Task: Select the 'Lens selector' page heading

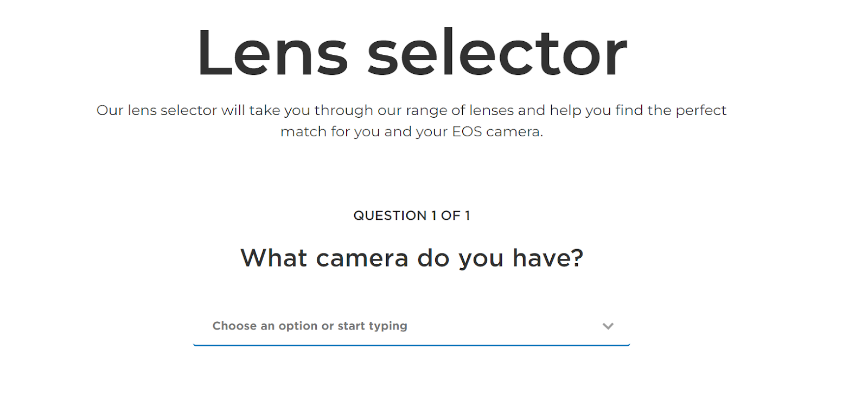Action: (411, 53)
